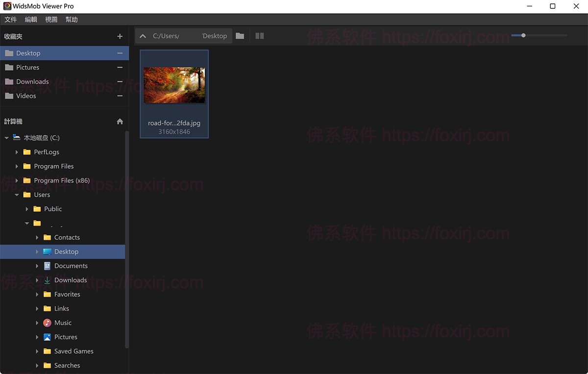
Task: Expand the Documents folder in the tree
Action: click(36, 266)
